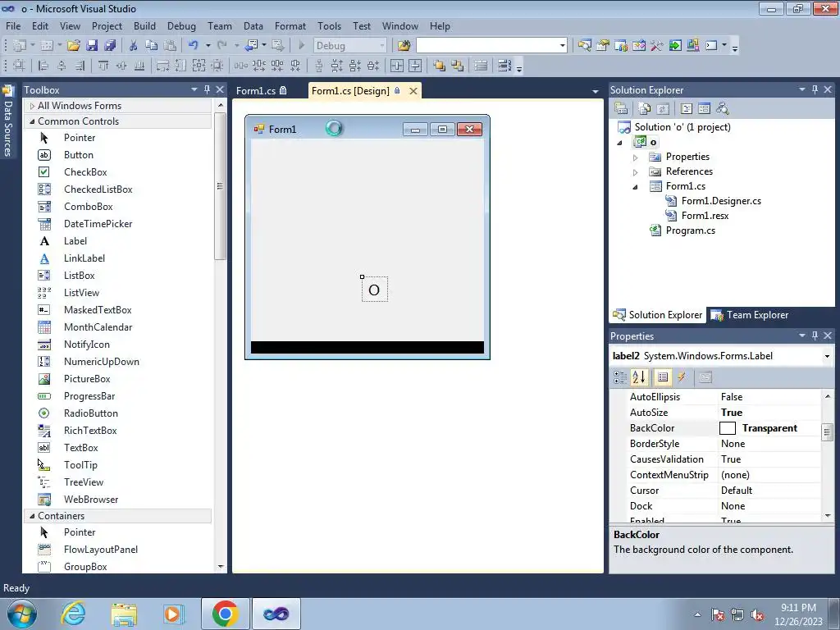The width and height of the screenshot is (840, 630).
Task: Select PictureBox control in Toolbox
Action: 87,379
